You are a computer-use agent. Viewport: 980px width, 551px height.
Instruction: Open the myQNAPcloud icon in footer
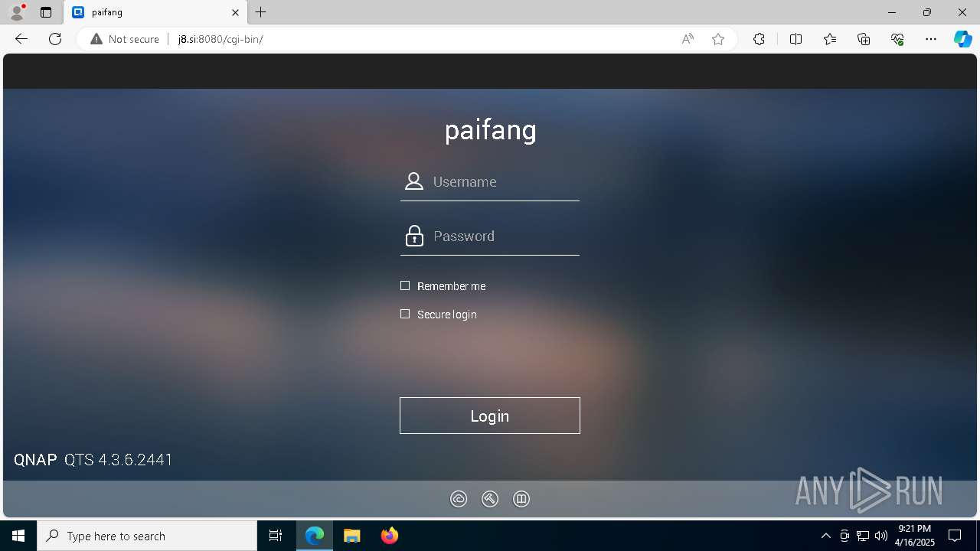coord(459,499)
